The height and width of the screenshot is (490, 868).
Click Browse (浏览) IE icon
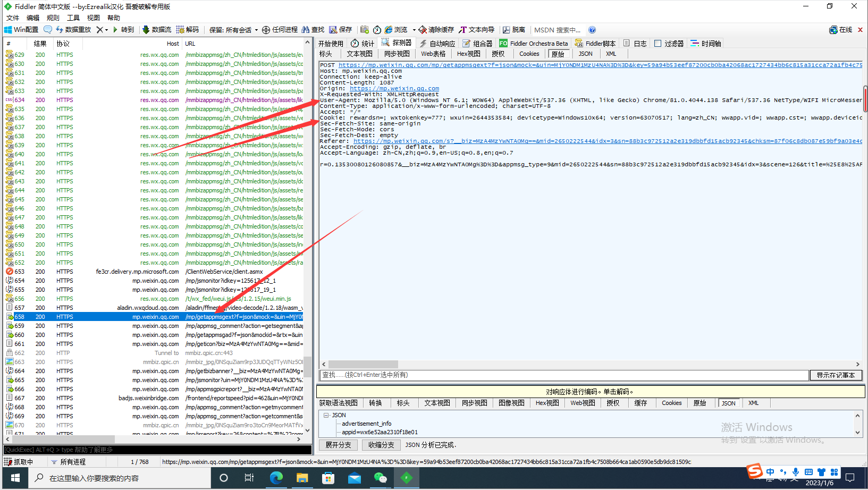(396, 30)
